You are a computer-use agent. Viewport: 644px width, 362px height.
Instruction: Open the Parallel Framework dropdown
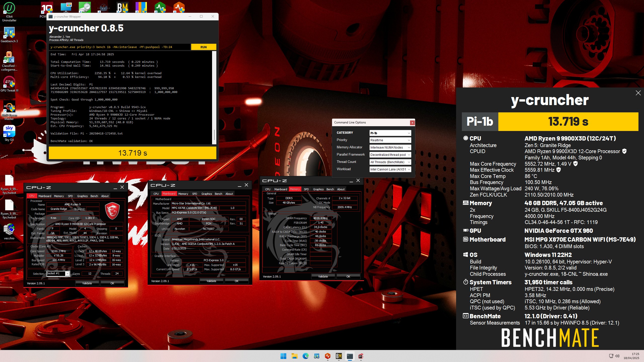(390, 155)
